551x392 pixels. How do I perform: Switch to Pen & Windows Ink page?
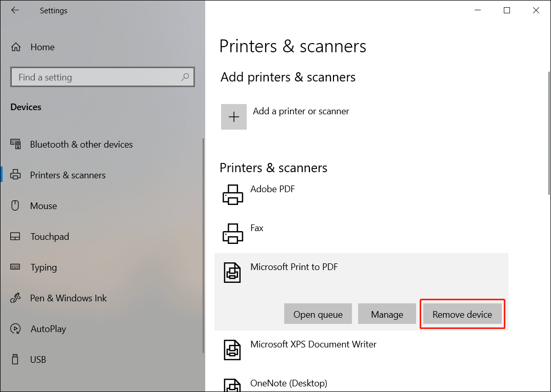68,298
